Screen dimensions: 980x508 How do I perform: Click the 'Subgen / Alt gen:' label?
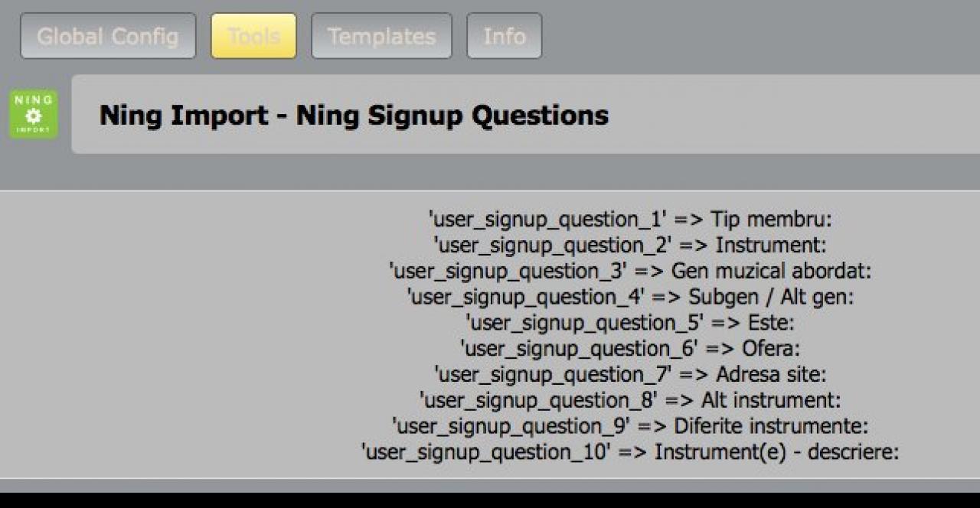771,297
